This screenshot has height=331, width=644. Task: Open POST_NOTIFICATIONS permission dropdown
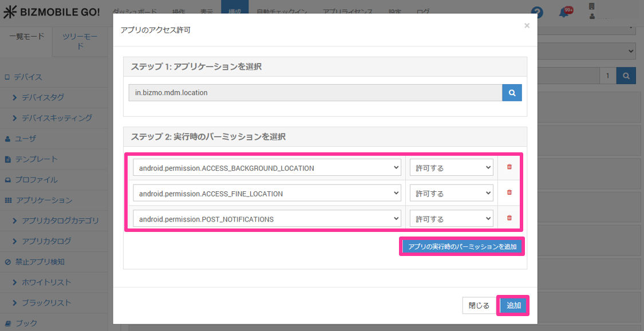point(267,219)
